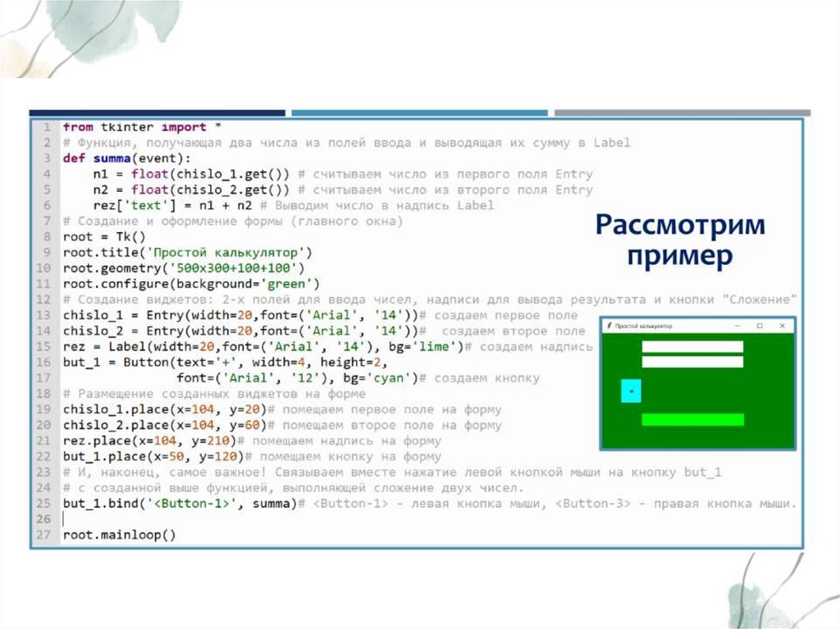Click the comment 'Размещение созданных виджетов на форме'
840x629 pixels.
tap(214, 394)
